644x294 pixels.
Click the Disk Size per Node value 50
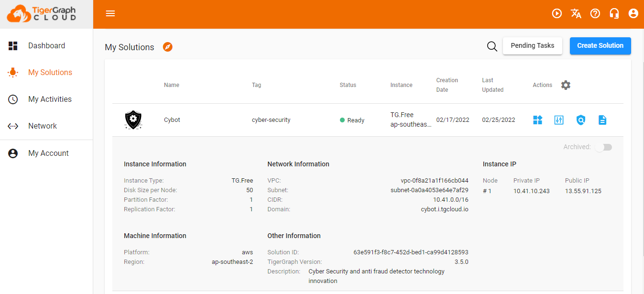[250, 190]
